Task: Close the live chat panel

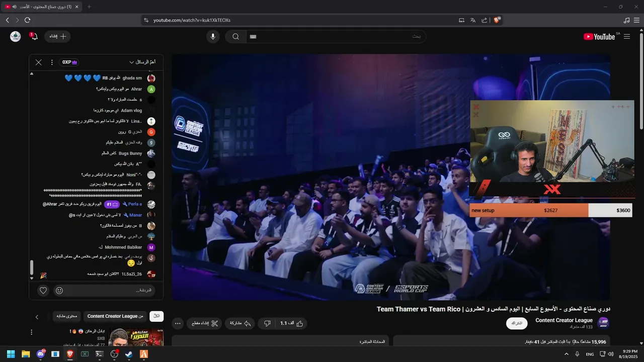Action: pos(39,62)
